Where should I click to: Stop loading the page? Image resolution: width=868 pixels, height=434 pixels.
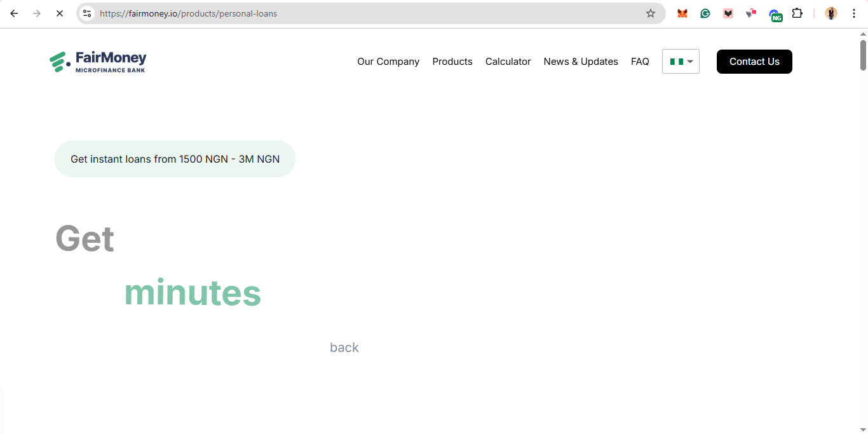click(60, 13)
